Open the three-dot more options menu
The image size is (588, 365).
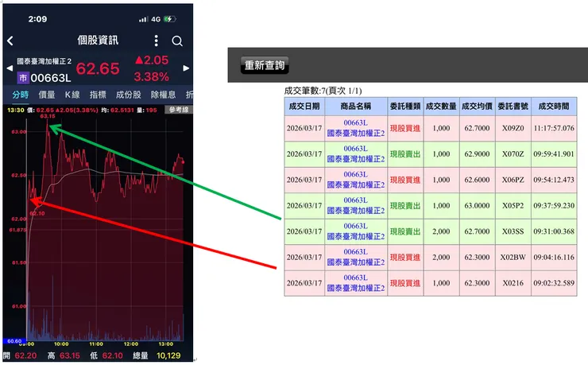[x=156, y=41]
